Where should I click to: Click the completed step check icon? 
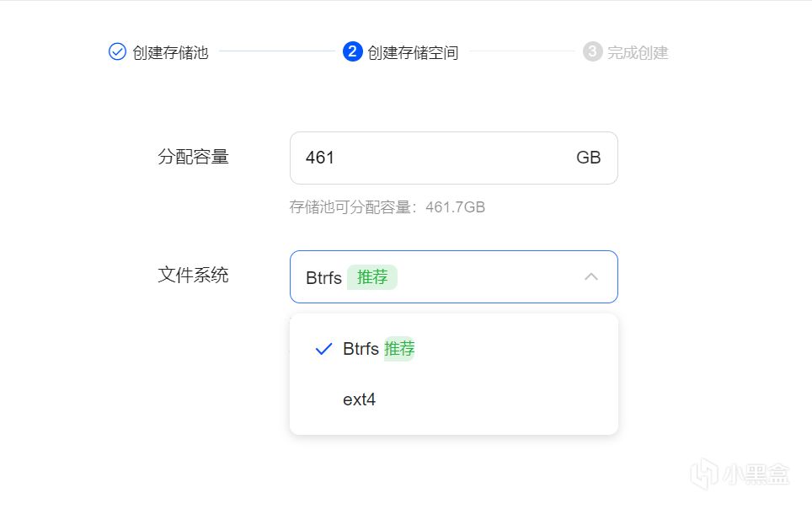[x=117, y=52]
